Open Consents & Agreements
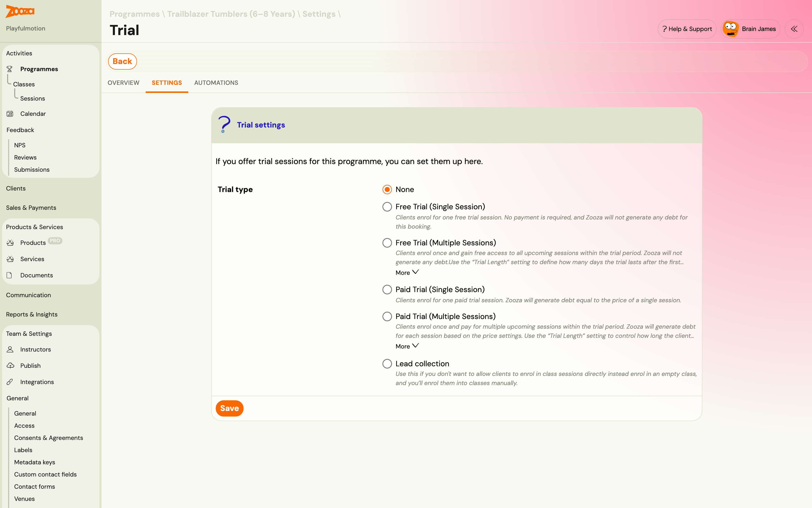The height and width of the screenshot is (508, 812). coord(49,438)
